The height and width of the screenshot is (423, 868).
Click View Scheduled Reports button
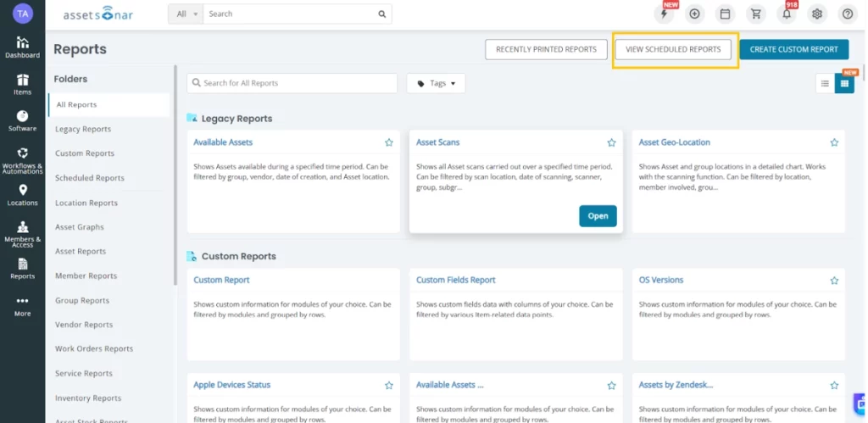click(x=673, y=49)
